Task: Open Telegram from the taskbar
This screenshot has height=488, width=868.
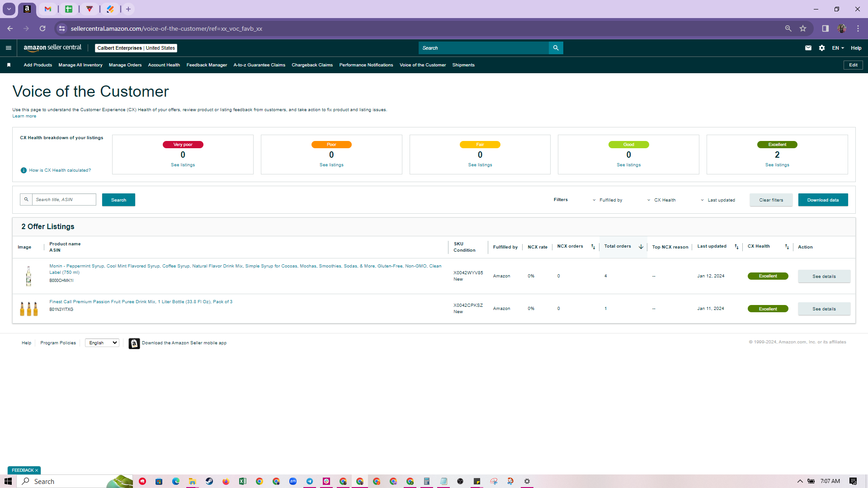Action: tap(310, 481)
